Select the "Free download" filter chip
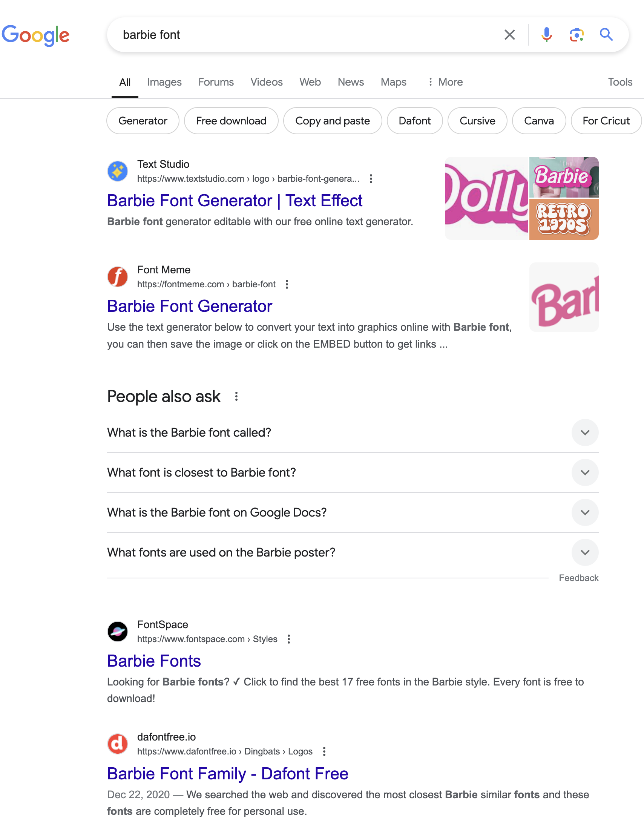 tap(231, 121)
